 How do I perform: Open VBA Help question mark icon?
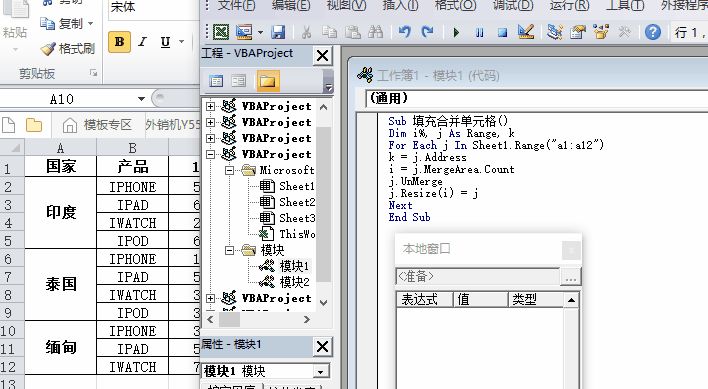click(x=652, y=32)
